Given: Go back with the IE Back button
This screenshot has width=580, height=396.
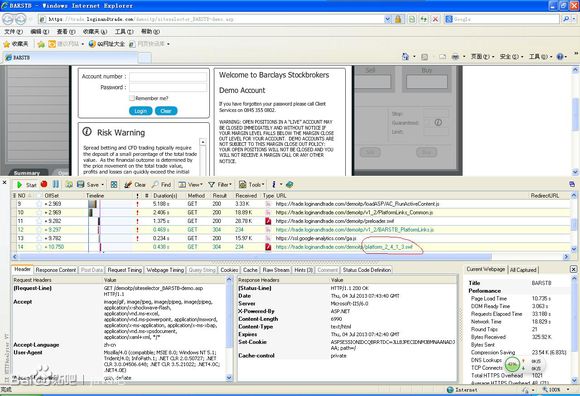Looking at the screenshot, I should point(8,19).
